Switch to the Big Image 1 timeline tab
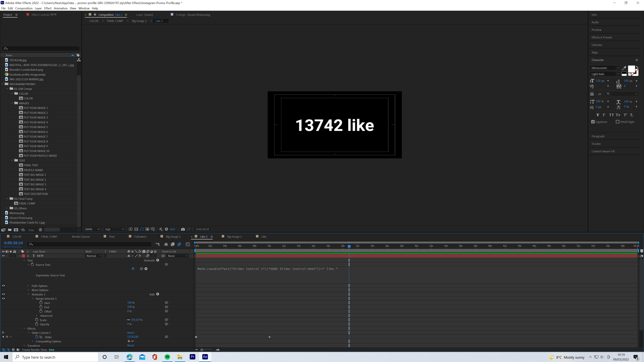644x362 pixels. point(234,237)
